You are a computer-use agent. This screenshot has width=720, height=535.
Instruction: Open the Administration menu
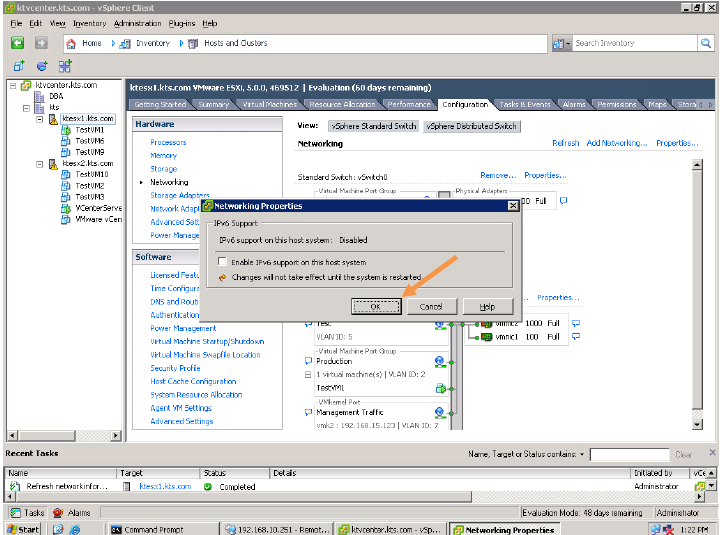[x=137, y=23]
